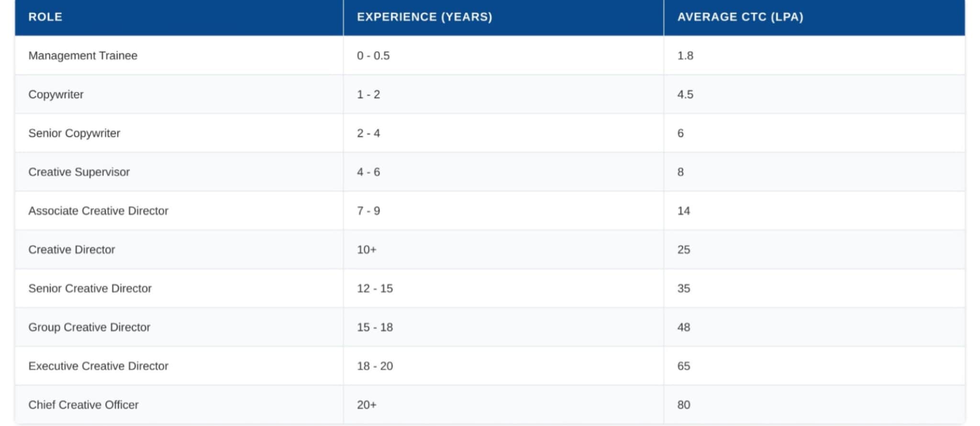Click the EXPERIENCE (YEARS) column header
Screen dimensions: 980x426
tap(424, 17)
